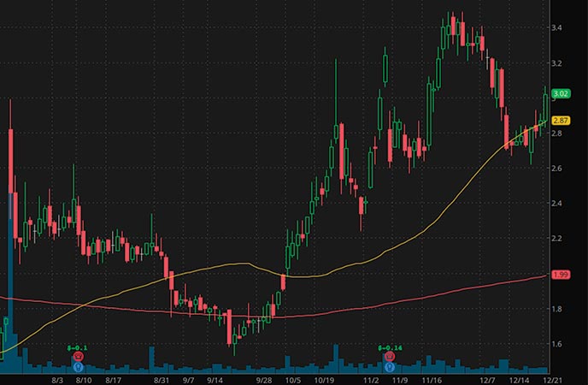Click the red earnings icon near 11/9

[x=388, y=355]
